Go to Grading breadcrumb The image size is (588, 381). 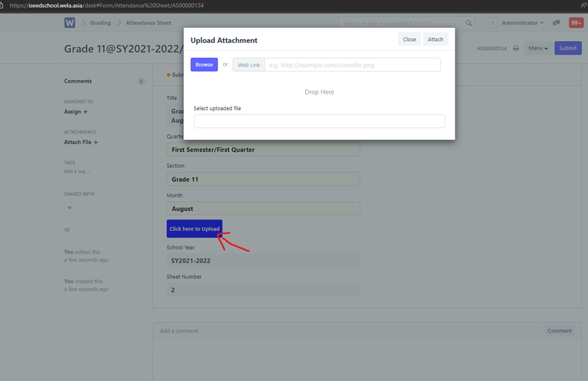(100, 23)
